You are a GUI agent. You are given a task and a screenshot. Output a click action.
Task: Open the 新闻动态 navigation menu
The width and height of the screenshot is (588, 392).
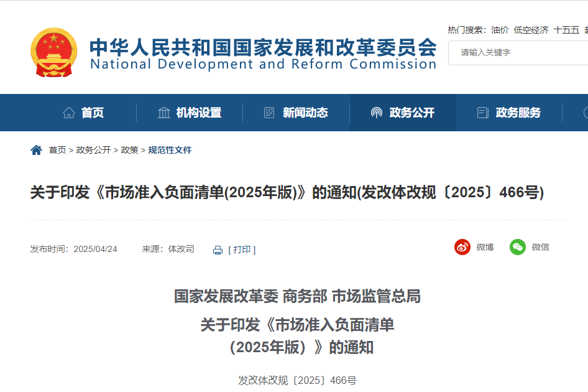305,113
